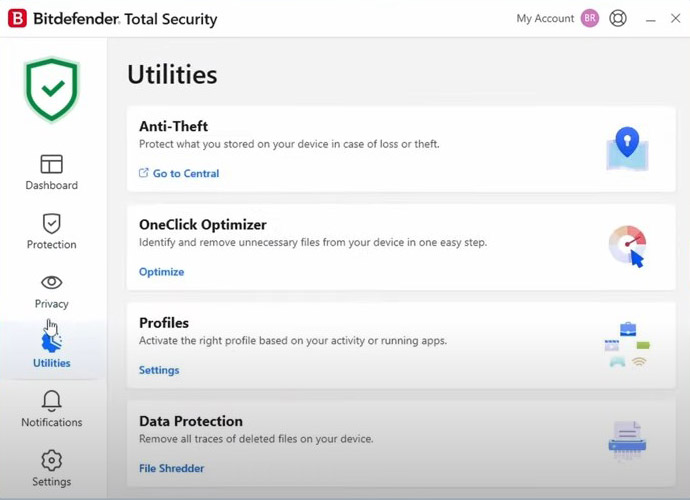Open the Dashboard sidebar section
Viewport: 690px width, 500px height.
51,172
